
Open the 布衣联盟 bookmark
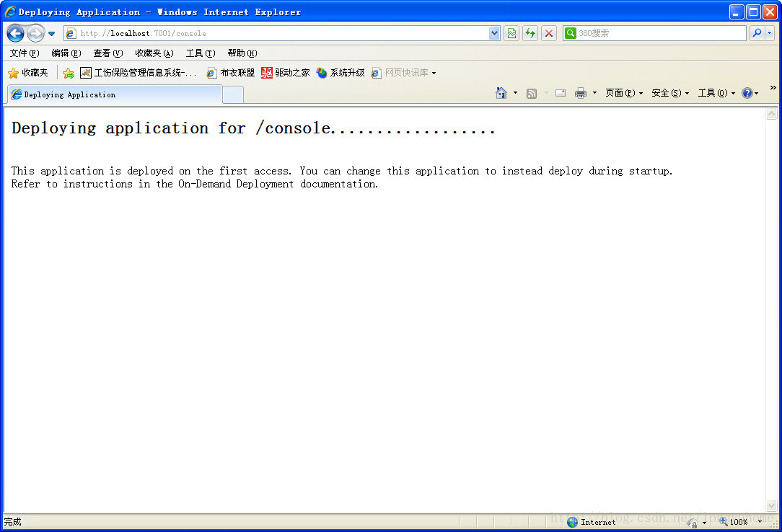point(231,74)
